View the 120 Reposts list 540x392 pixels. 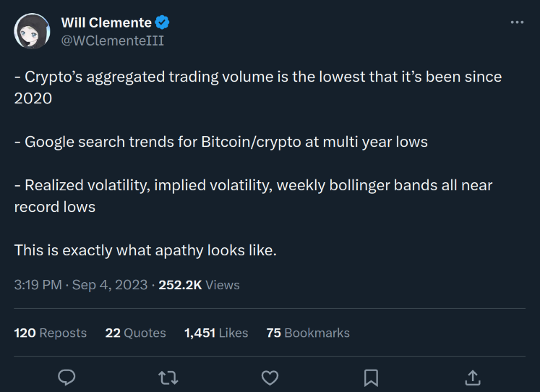click(51, 333)
